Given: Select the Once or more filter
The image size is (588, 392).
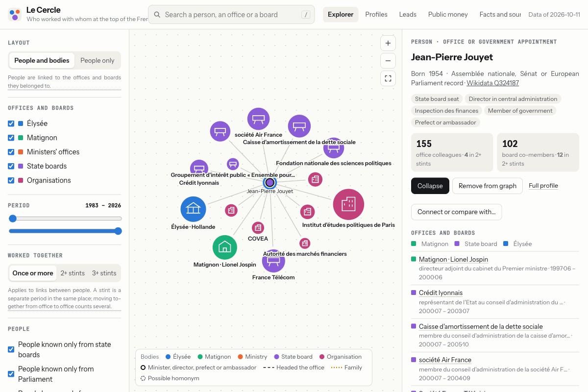Looking at the screenshot, I should 33,273.
